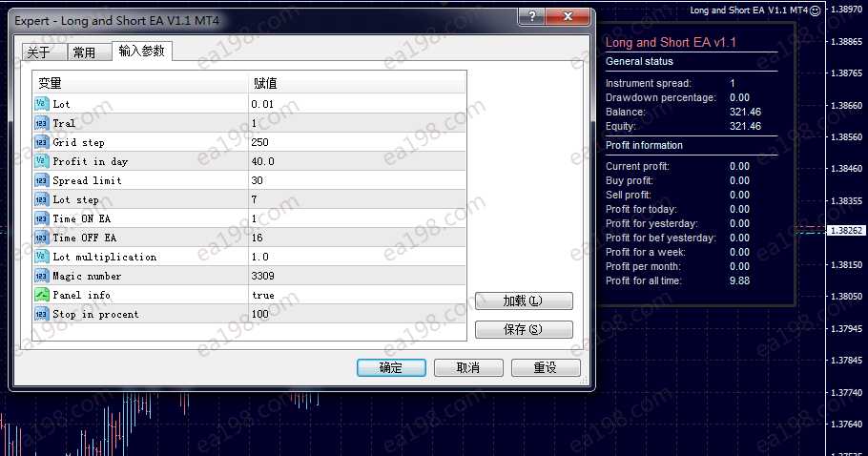Image resolution: width=868 pixels, height=456 pixels.
Task: Click the Lot multiplication row icon
Action: [42, 257]
